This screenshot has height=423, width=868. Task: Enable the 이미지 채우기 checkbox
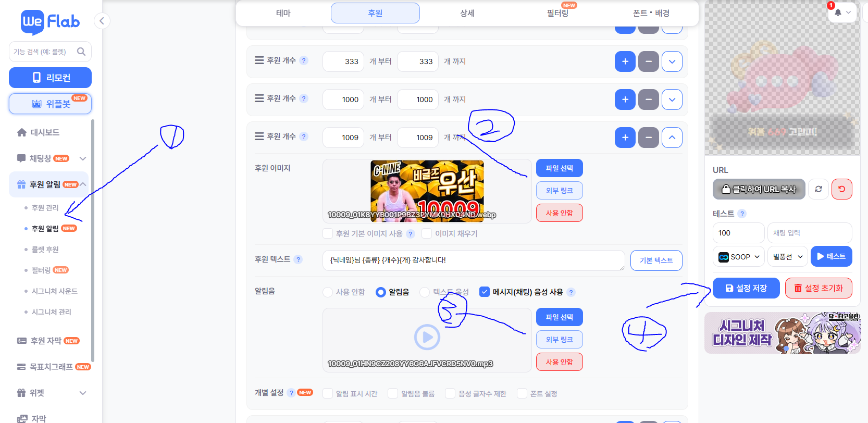click(x=427, y=233)
